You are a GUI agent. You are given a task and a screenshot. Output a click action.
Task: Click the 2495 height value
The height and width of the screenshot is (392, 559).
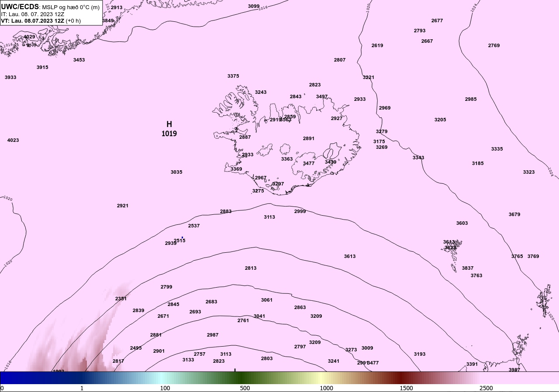136,348
